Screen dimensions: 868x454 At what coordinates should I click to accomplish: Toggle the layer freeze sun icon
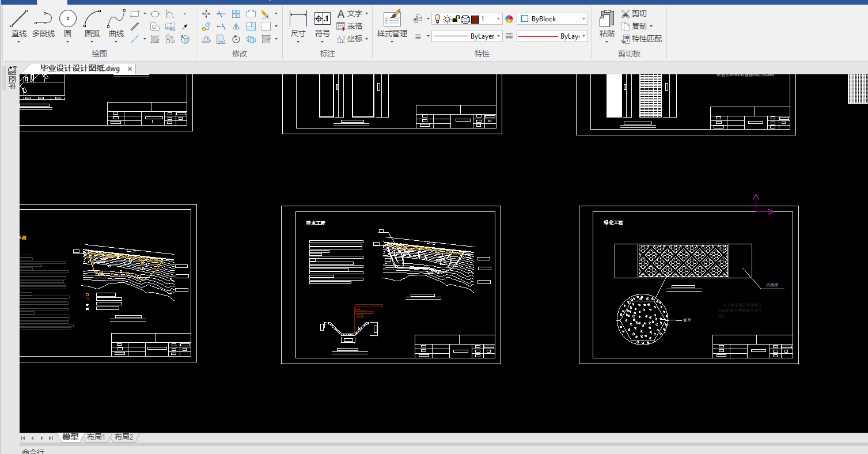[446, 19]
